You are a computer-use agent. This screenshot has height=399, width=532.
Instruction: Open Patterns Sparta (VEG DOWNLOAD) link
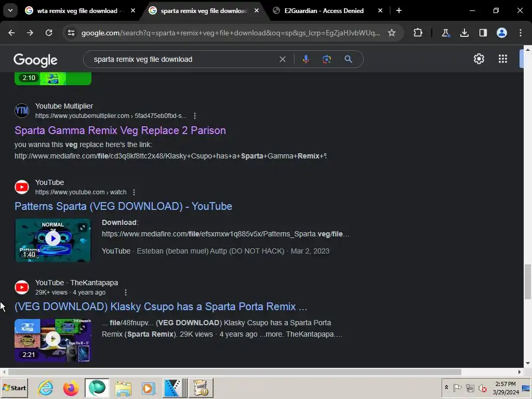123,206
